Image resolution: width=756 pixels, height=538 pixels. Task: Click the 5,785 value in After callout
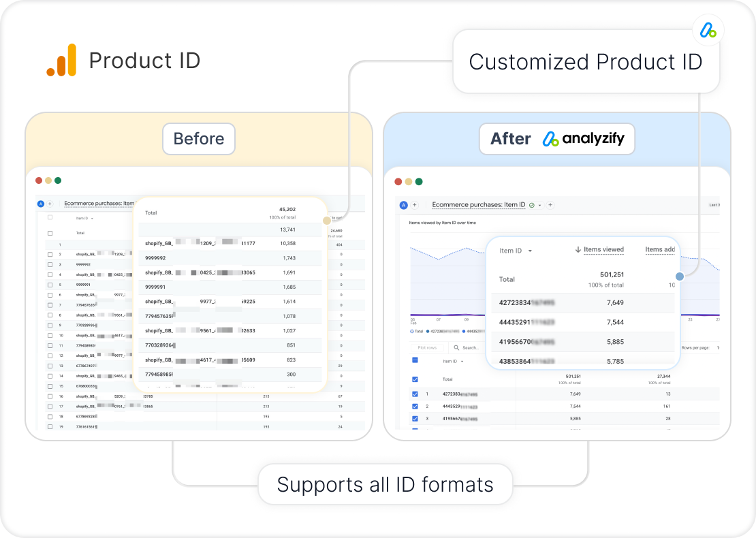point(615,361)
